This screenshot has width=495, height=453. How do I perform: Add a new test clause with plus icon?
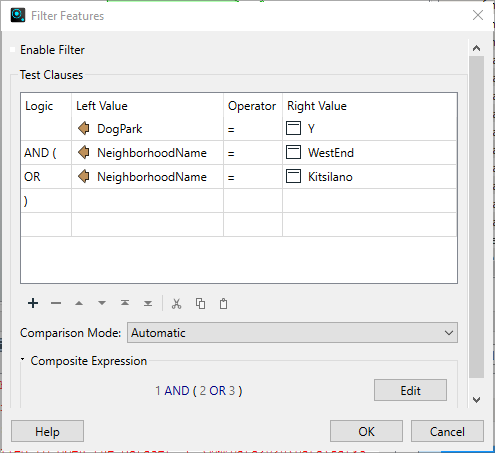33,303
